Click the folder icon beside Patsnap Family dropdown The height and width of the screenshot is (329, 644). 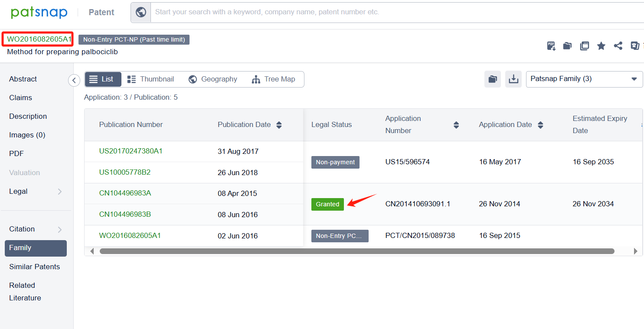(x=493, y=79)
